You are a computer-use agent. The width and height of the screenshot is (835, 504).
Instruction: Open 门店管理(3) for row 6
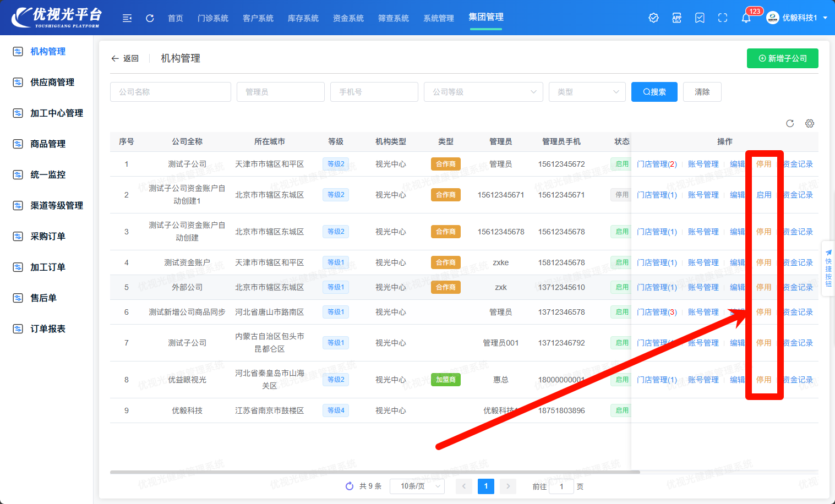(657, 312)
